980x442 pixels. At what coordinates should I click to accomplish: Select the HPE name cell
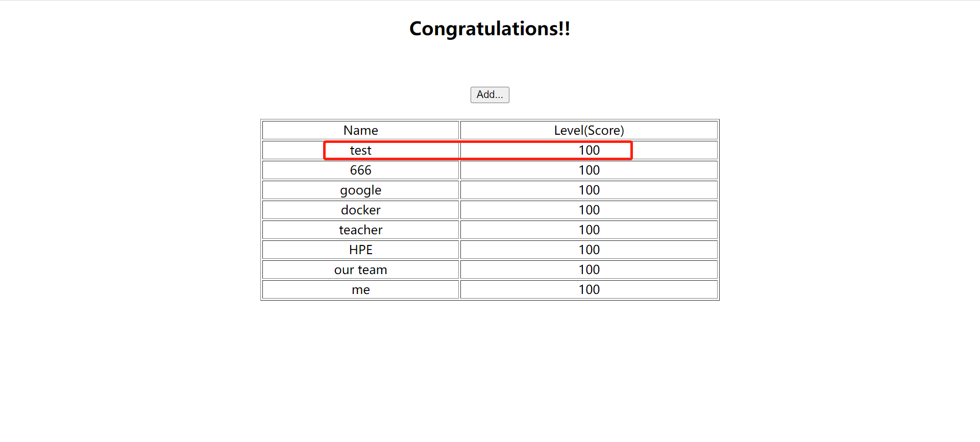pyautogui.click(x=360, y=250)
